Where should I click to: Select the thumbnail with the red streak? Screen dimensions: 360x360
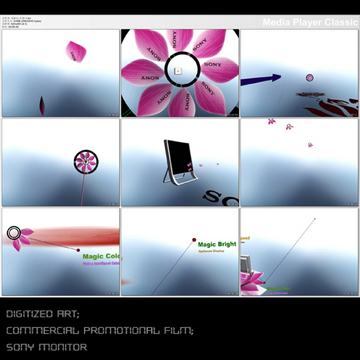pos(61,252)
